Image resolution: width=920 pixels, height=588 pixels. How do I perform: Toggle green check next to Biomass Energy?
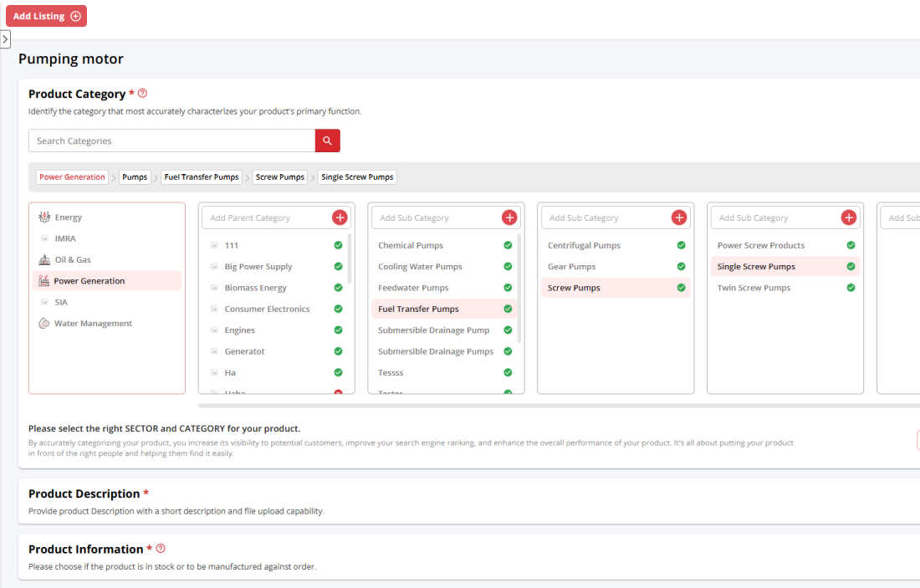click(x=338, y=288)
